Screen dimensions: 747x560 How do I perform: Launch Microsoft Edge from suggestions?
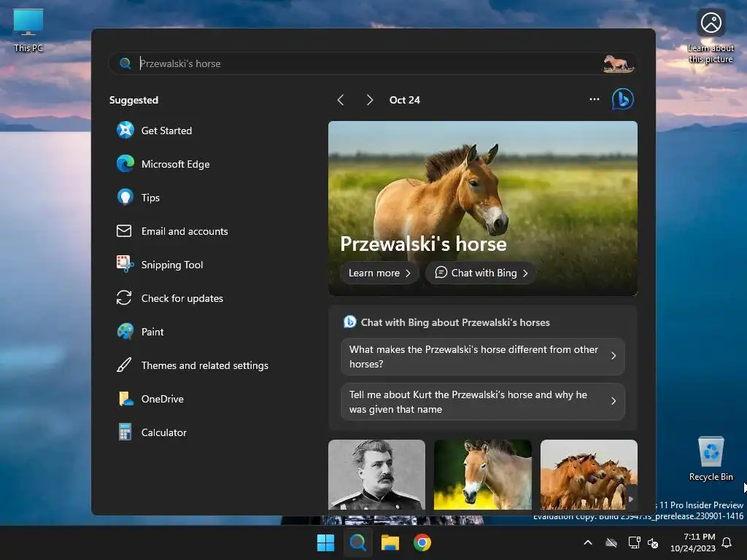pyautogui.click(x=125, y=164)
